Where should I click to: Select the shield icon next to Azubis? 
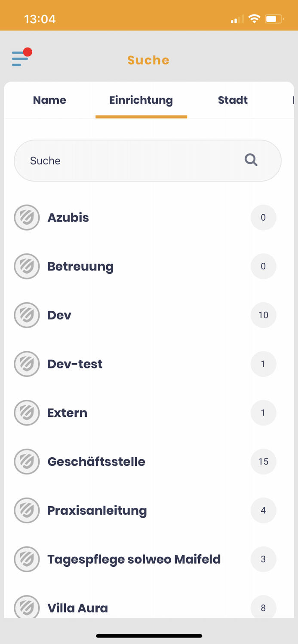tap(27, 218)
